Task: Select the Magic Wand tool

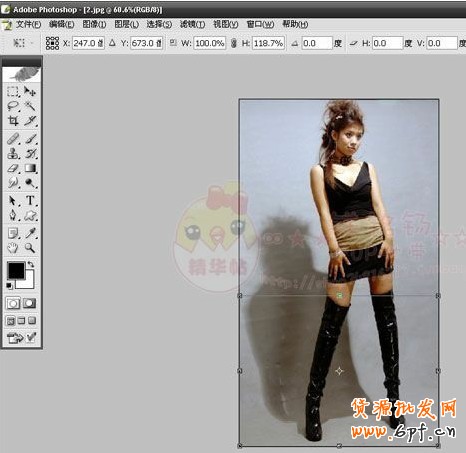Action: 30,106
